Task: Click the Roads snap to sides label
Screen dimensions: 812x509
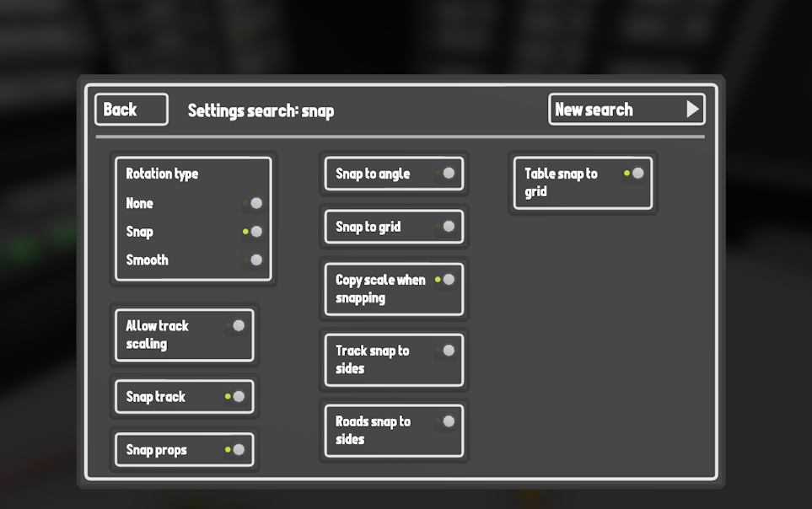Action: [373, 430]
